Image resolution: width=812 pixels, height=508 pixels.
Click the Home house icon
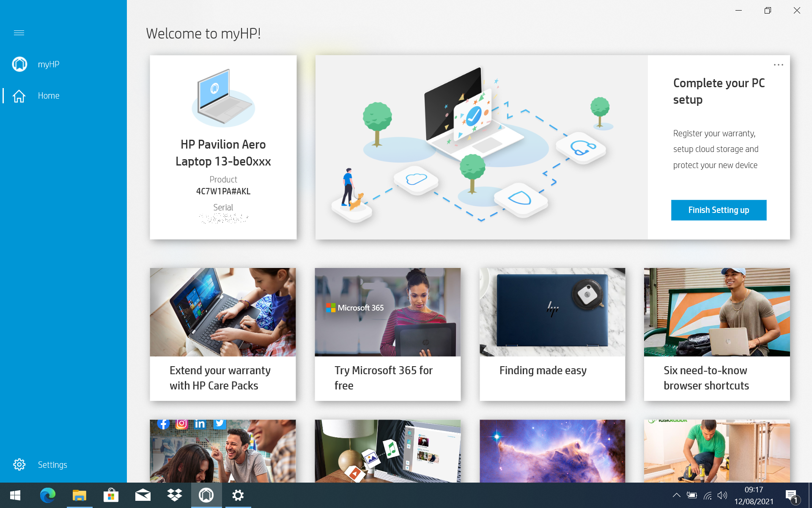[x=19, y=96]
